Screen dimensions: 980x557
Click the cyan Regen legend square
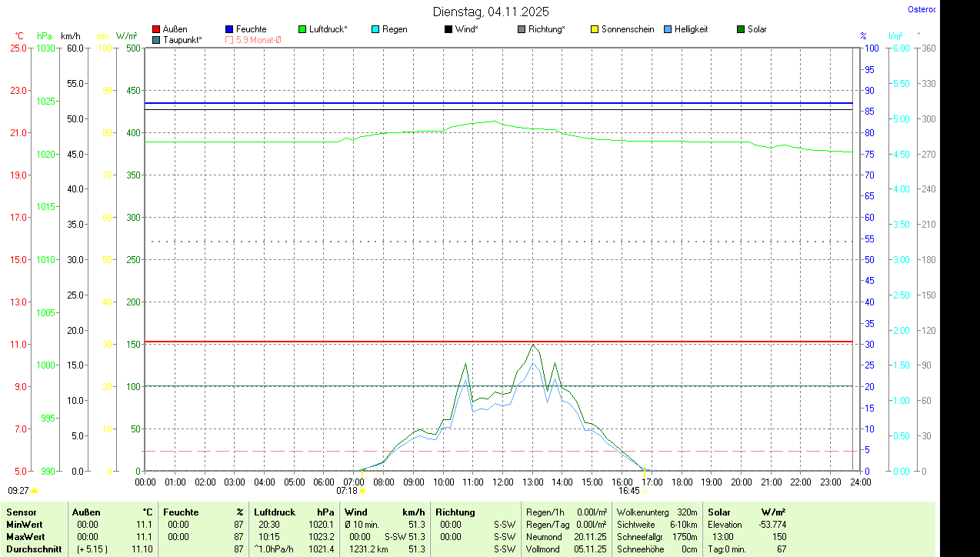point(375,29)
